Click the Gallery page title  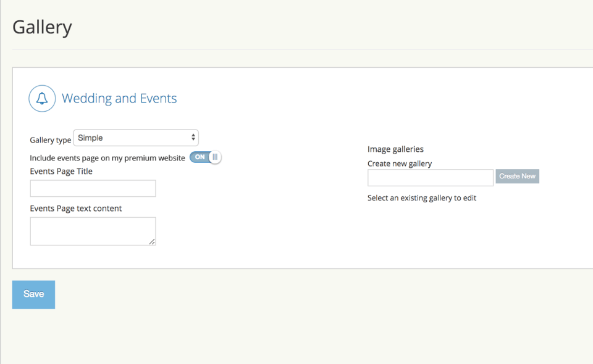[x=42, y=28]
